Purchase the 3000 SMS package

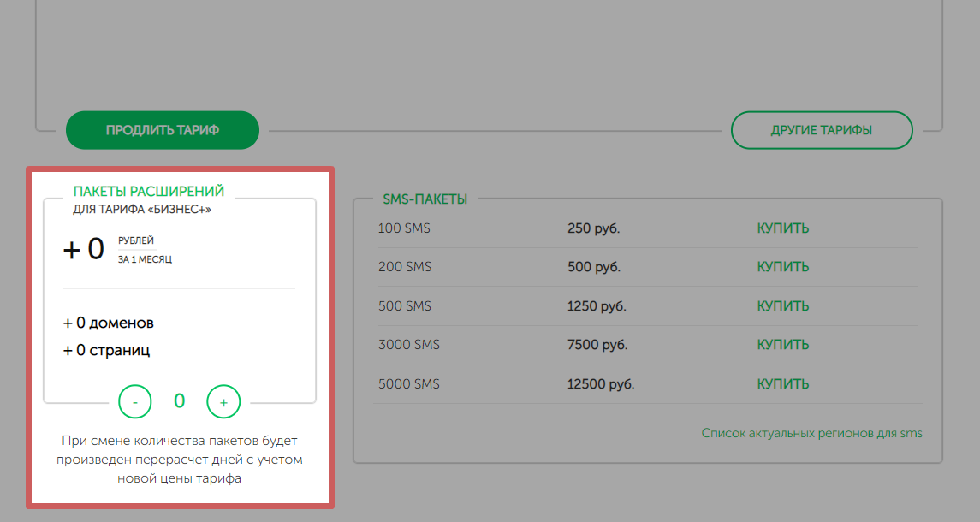tap(782, 345)
